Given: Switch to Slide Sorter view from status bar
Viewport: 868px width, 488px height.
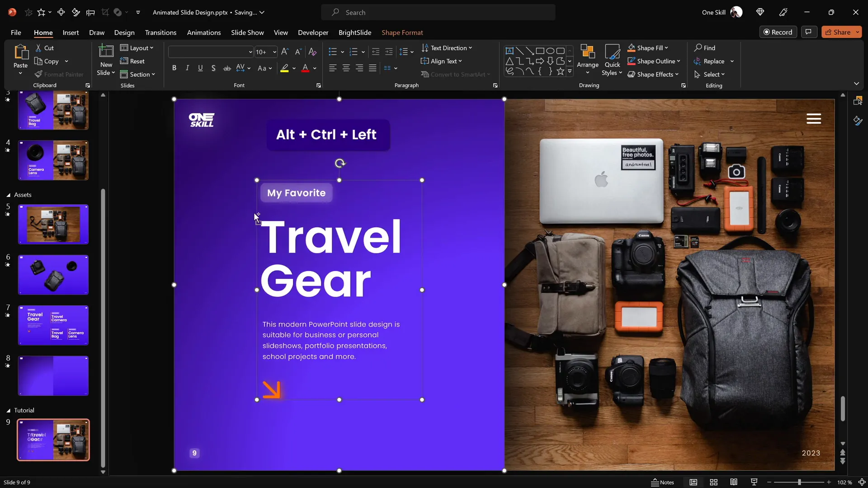Looking at the screenshot, I should tap(713, 482).
